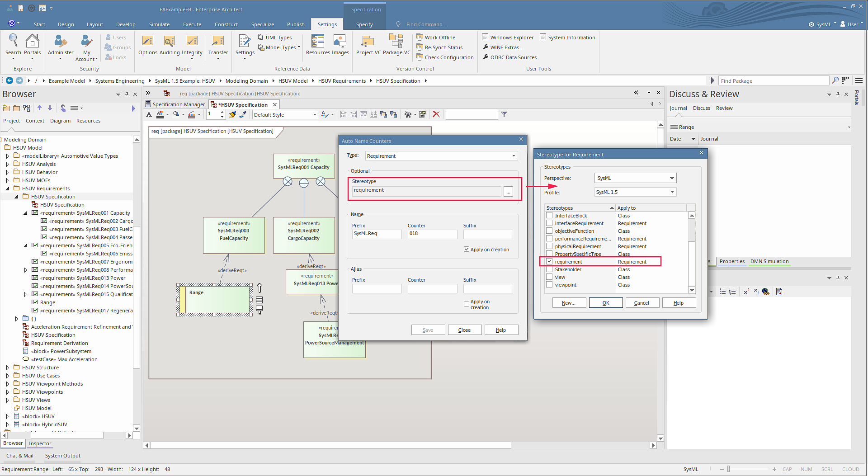Screen dimensions: 868x476
Task: Expand the HSUV Structure tree node
Action: [x=8, y=368]
